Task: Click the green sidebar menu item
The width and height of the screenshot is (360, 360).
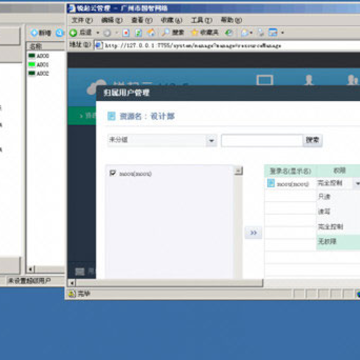Action: click(x=82, y=116)
